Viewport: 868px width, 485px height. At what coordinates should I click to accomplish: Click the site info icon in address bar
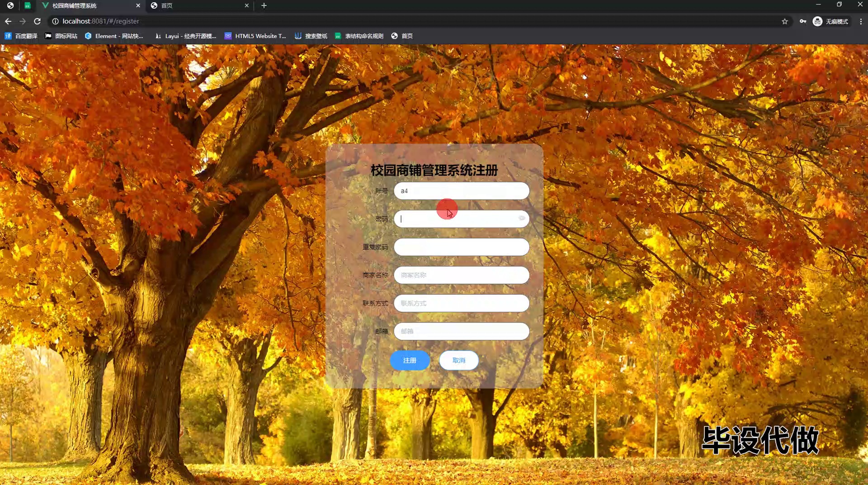[x=55, y=21]
